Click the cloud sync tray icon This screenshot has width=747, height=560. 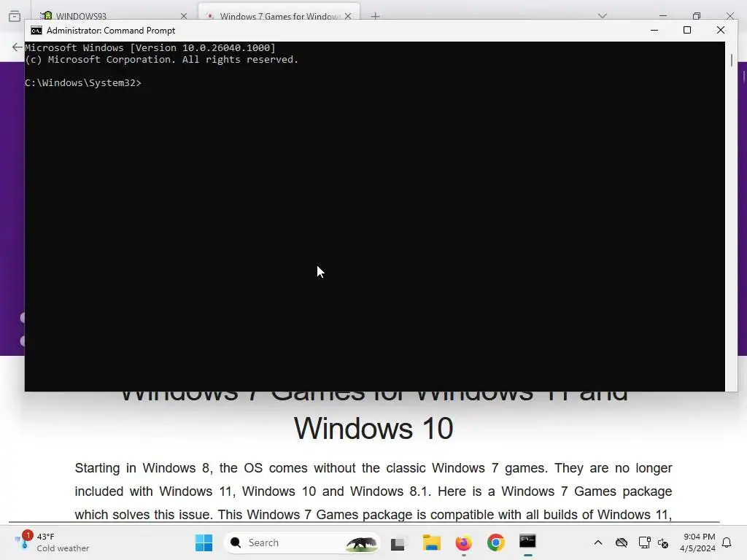622,542
